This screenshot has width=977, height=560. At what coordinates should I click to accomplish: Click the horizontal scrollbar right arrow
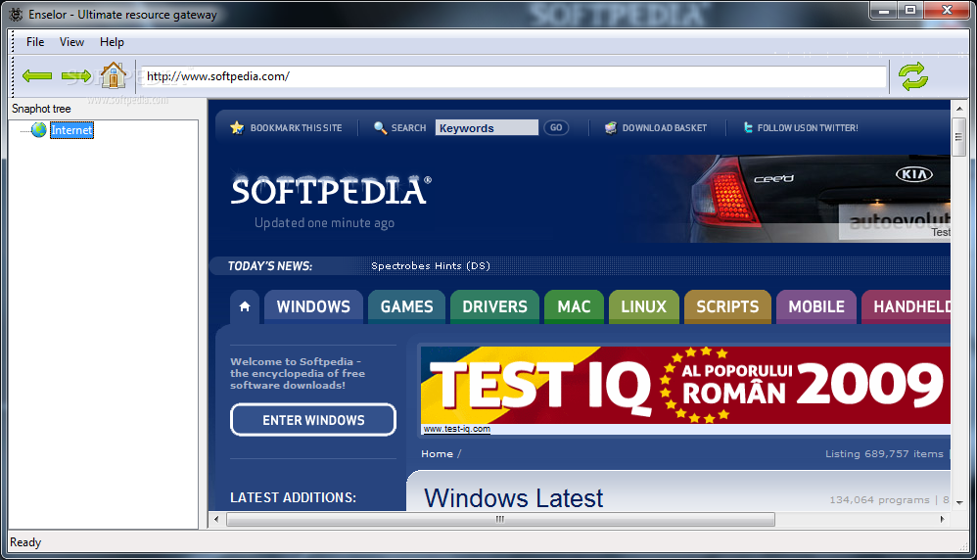[942, 519]
